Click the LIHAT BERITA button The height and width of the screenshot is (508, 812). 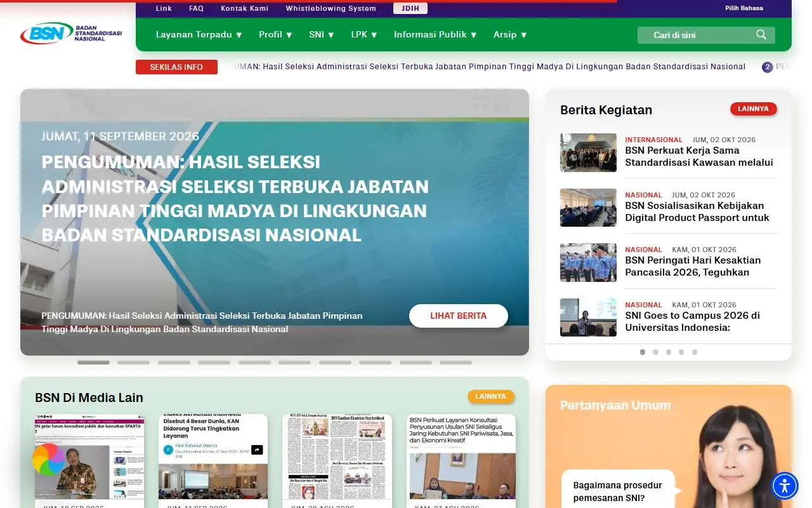pyautogui.click(x=459, y=316)
